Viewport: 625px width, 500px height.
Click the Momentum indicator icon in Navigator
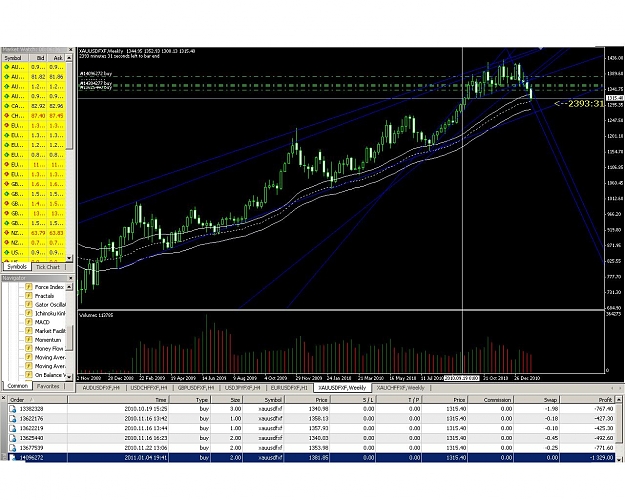(29, 339)
